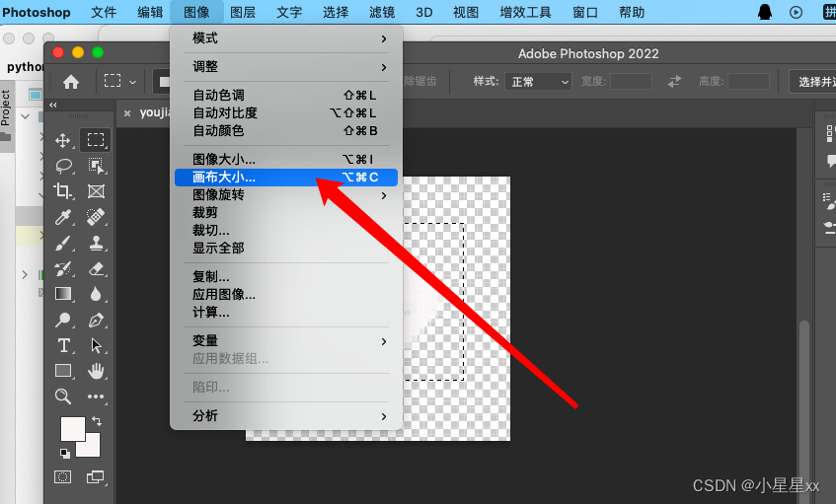This screenshot has height=504, width=836.
Task: Select the Dodge tool
Action: pyautogui.click(x=63, y=320)
